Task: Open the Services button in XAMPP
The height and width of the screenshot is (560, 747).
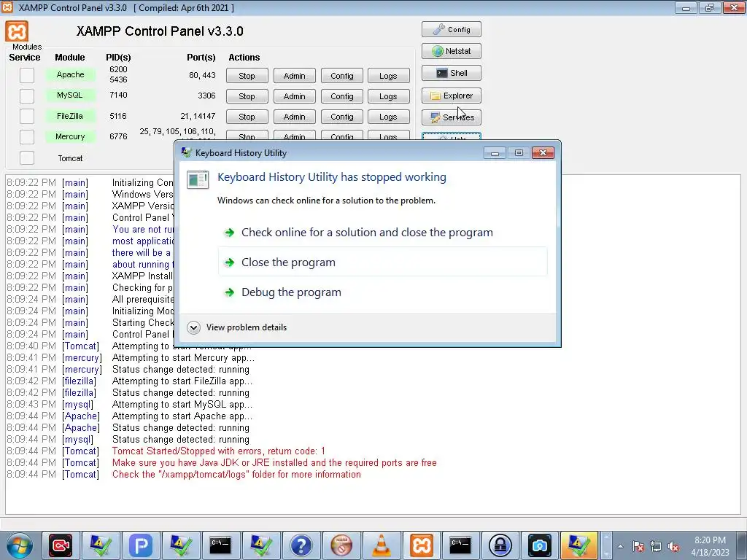Action: pos(451,117)
